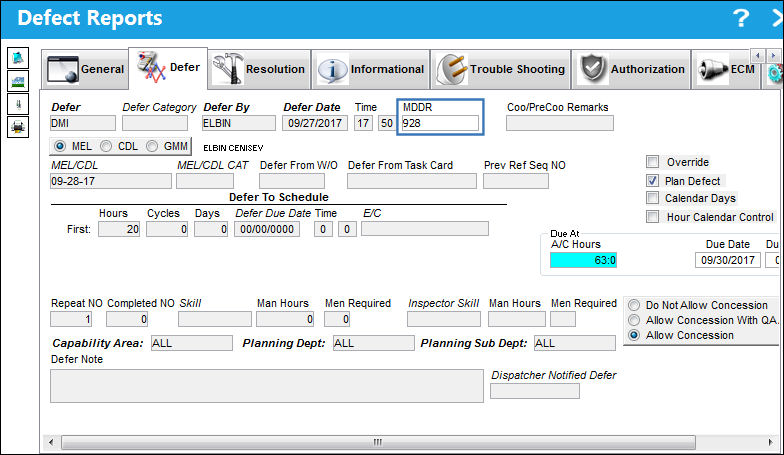This screenshot has height=455, width=784.
Task: Click the Inspector Skill field
Action: [444, 319]
